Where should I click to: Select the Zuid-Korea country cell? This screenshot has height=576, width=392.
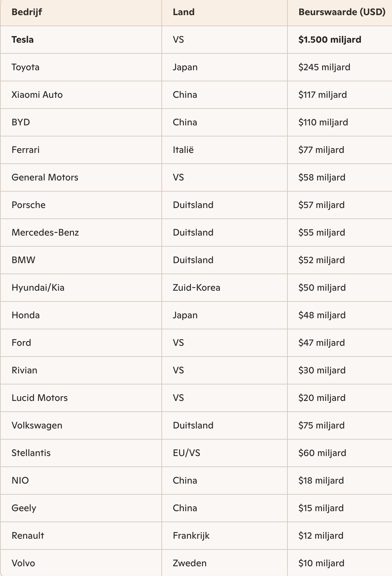click(196, 288)
